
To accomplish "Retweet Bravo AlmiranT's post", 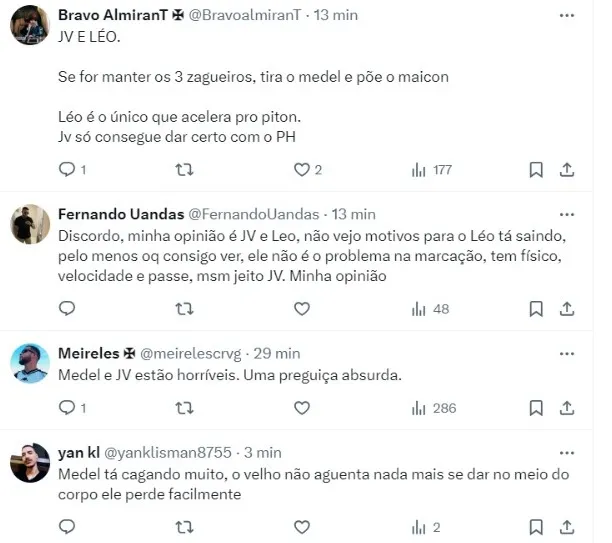I will 184,170.
